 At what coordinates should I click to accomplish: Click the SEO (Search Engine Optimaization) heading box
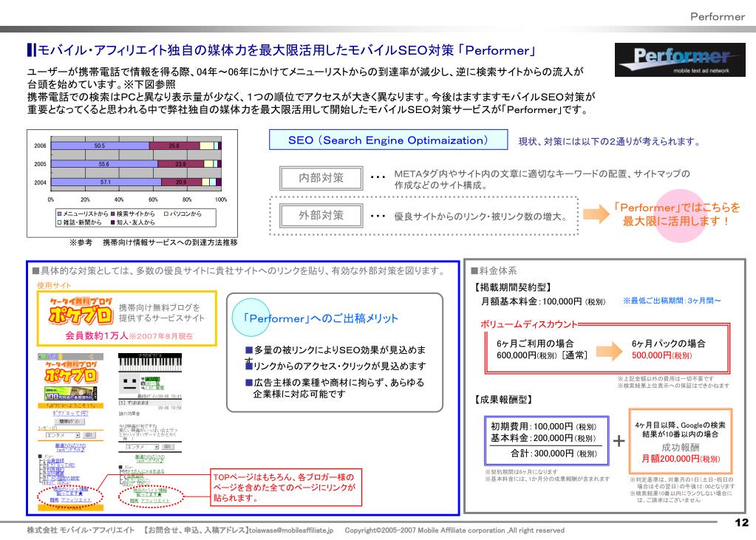[388, 140]
